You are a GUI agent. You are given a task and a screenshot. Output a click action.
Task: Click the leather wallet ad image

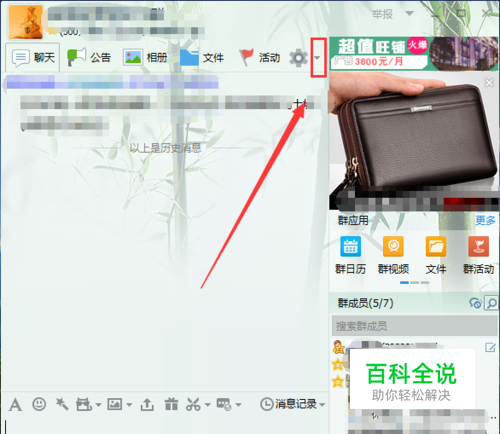(414, 141)
